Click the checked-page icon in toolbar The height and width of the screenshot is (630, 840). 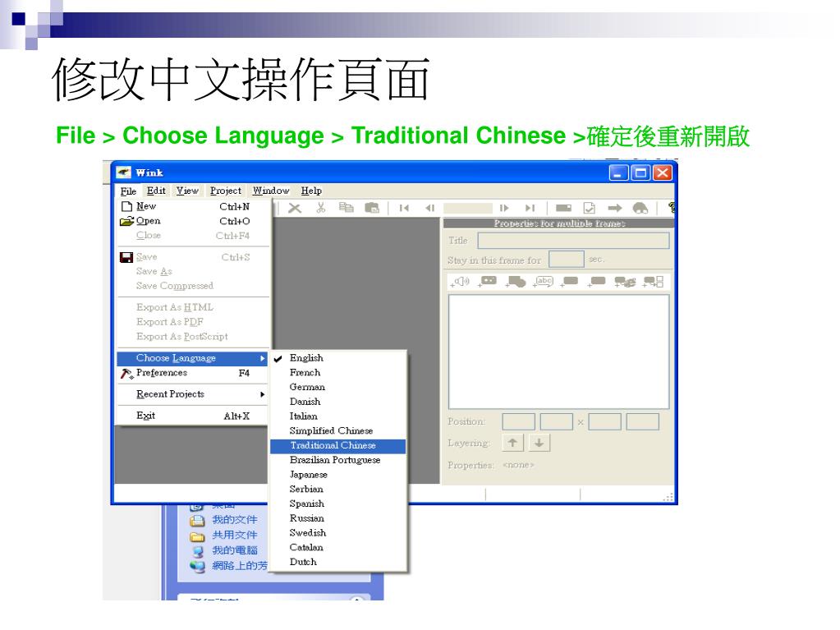pos(590,208)
